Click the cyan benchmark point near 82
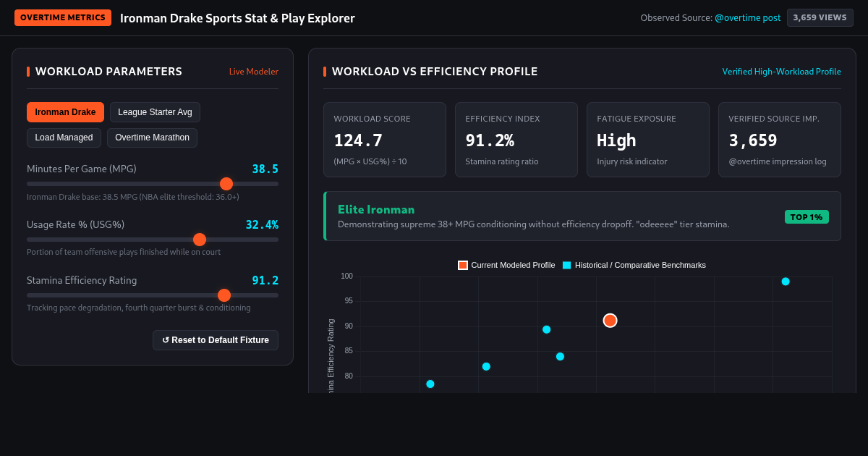 click(x=486, y=366)
